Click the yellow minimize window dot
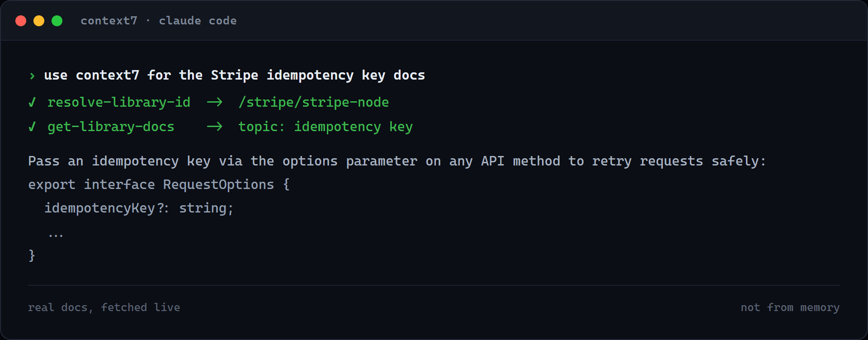 pos(39,21)
